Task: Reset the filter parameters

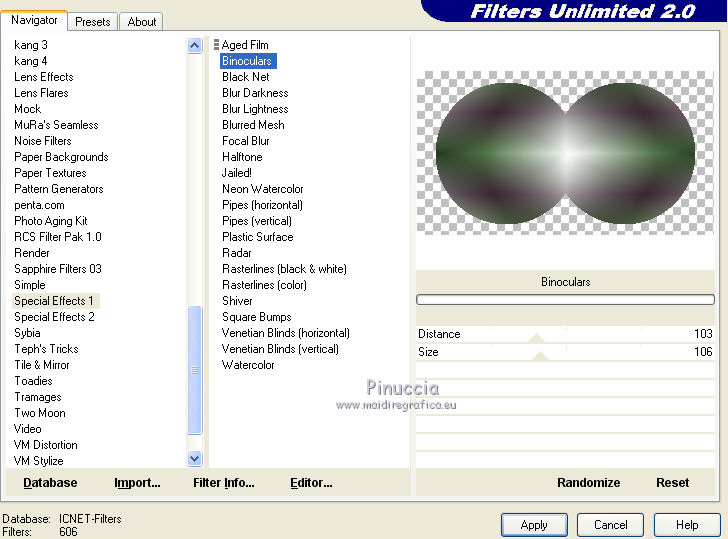Action: pos(672,483)
